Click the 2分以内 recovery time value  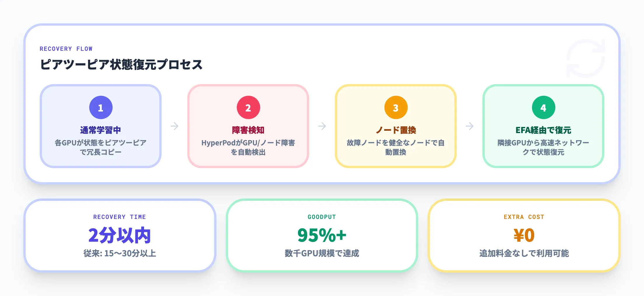click(x=120, y=235)
